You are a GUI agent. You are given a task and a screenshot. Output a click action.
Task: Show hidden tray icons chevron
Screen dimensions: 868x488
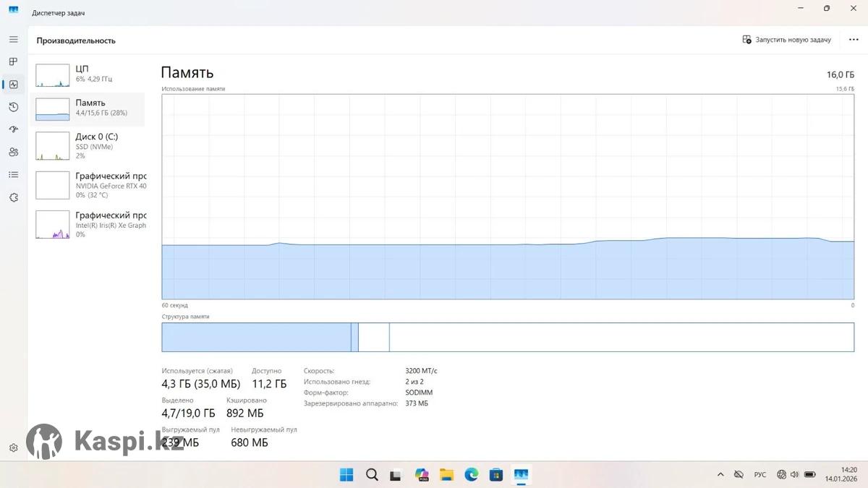[720, 475]
